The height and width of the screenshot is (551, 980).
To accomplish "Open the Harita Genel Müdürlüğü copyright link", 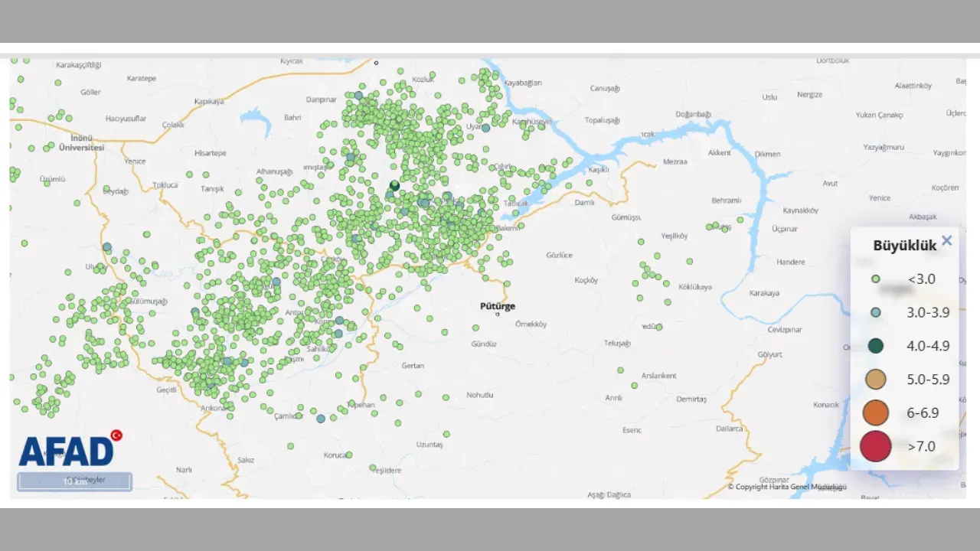I will click(x=787, y=487).
